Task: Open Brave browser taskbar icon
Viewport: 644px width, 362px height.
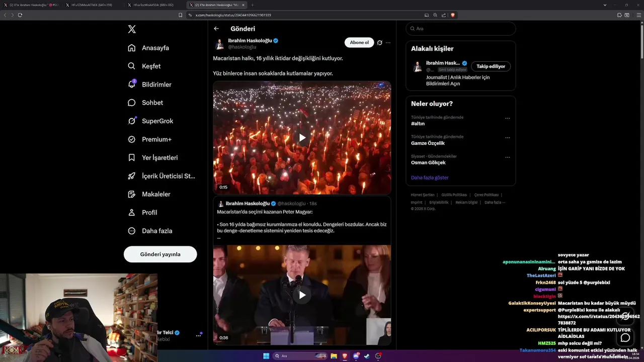Action: [x=345, y=356]
